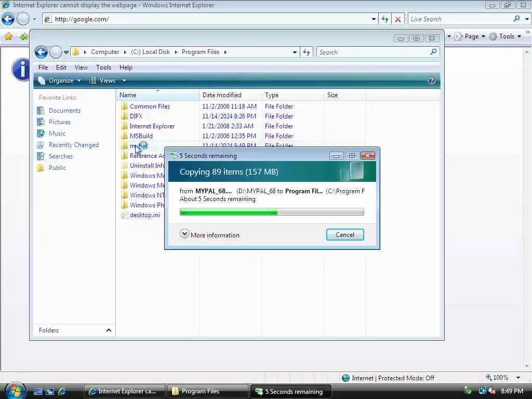This screenshot has height=399, width=532.
Task: Open the Explorer Tools menu
Action: tap(103, 68)
